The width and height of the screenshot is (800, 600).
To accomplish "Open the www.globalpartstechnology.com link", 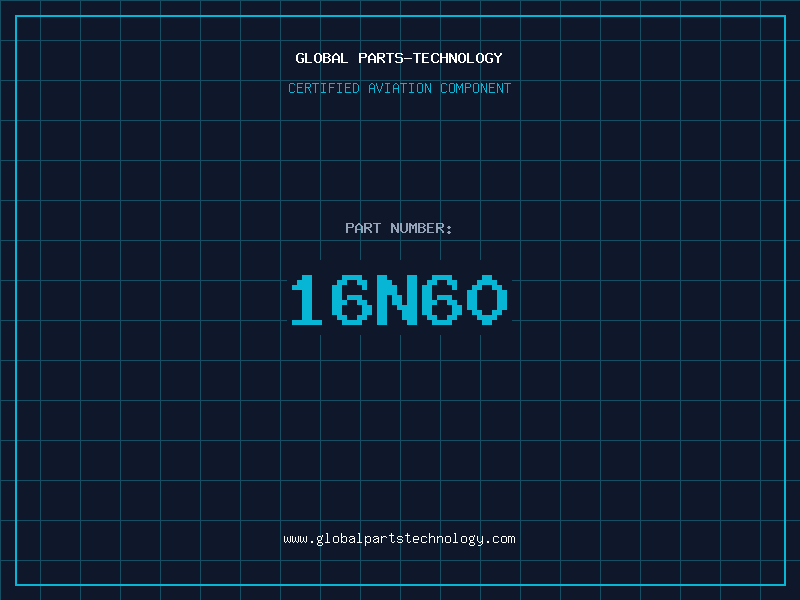I will (x=399, y=539).
